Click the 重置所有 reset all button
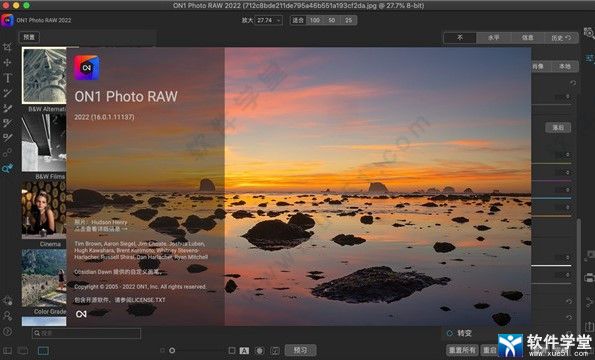This screenshot has width=595, height=360. 462,350
